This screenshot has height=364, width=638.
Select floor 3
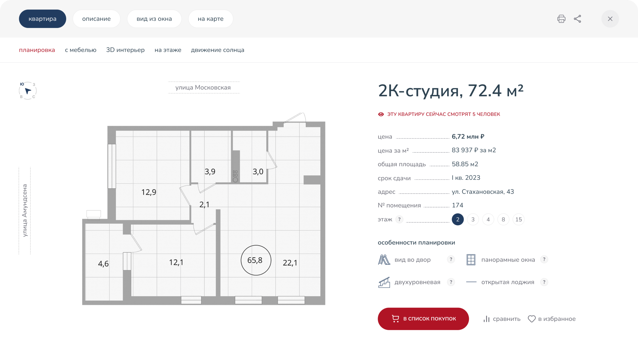point(473,219)
